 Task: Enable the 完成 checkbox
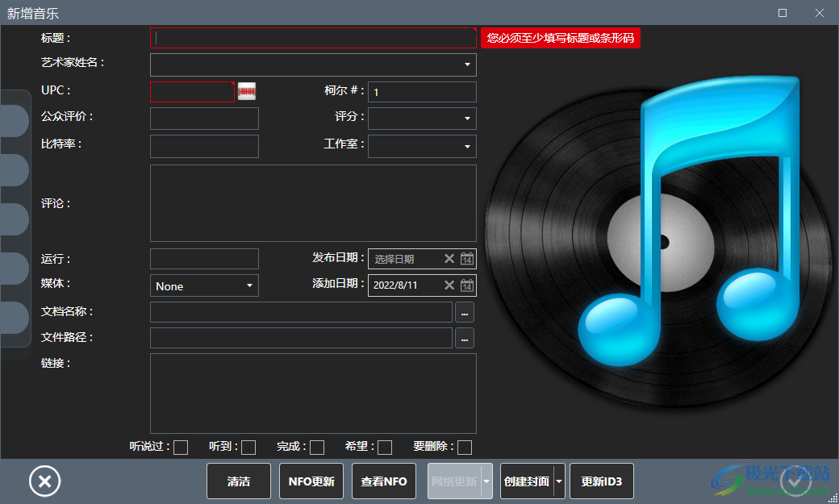(316, 446)
